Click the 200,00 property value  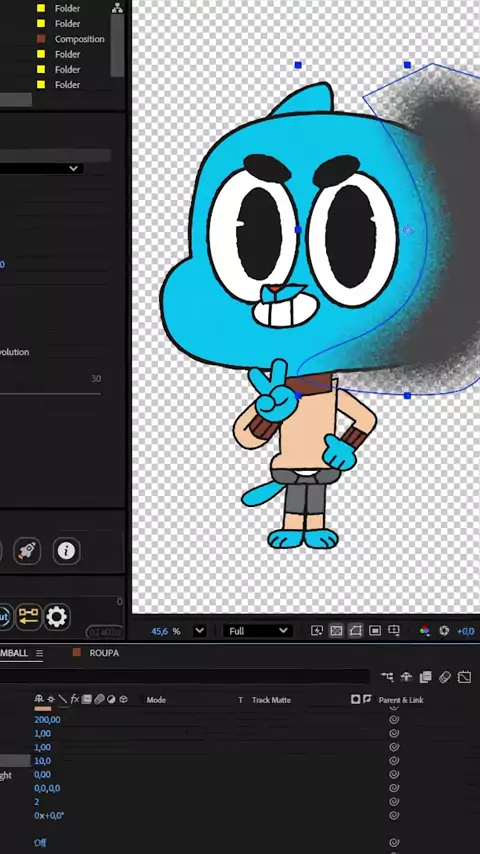click(x=47, y=719)
